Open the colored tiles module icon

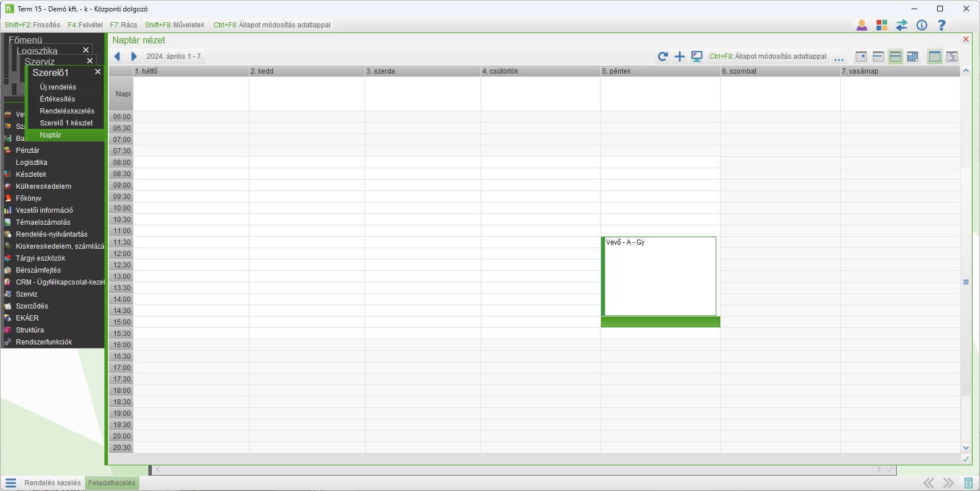click(882, 25)
